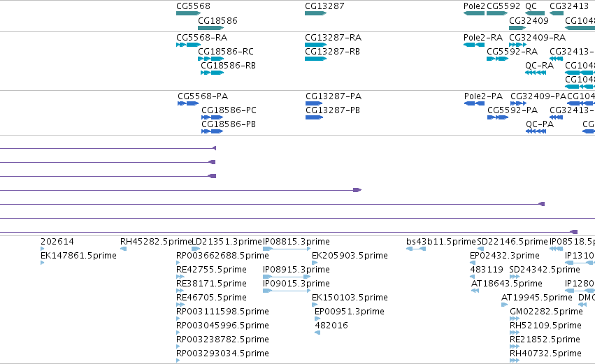Click protein CG18586-PB
The height and width of the screenshot is (364, 595).
pos(229,124)
